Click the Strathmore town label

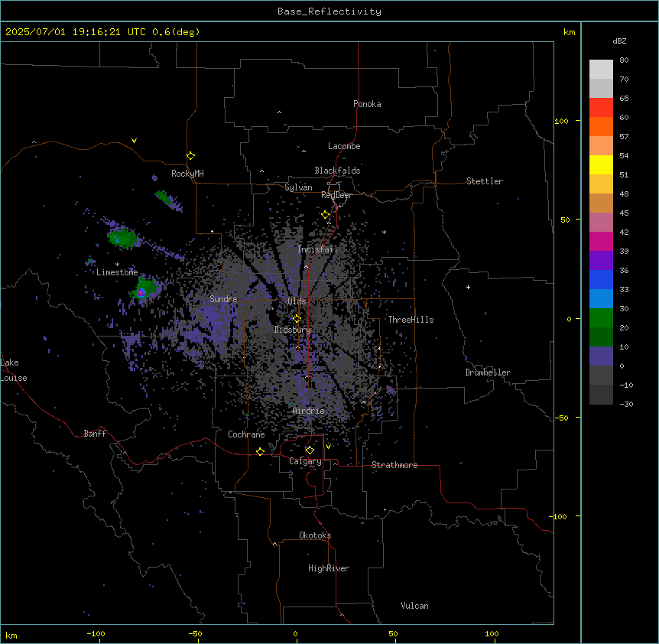(x=394, y=465)
